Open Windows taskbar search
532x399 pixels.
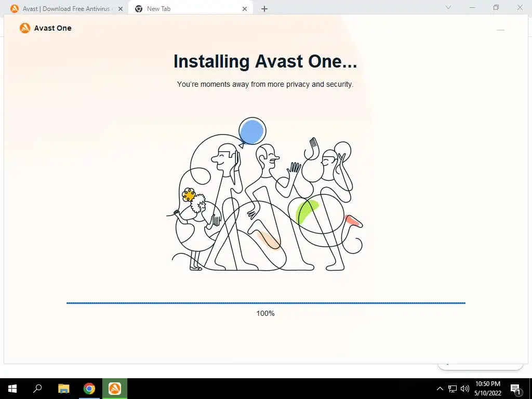click(x=37, y=389)
